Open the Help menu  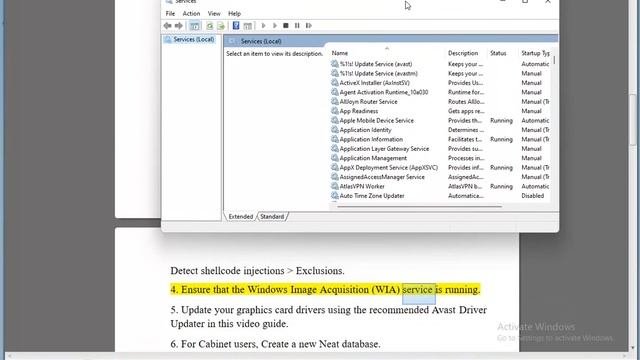click(234, 13)
